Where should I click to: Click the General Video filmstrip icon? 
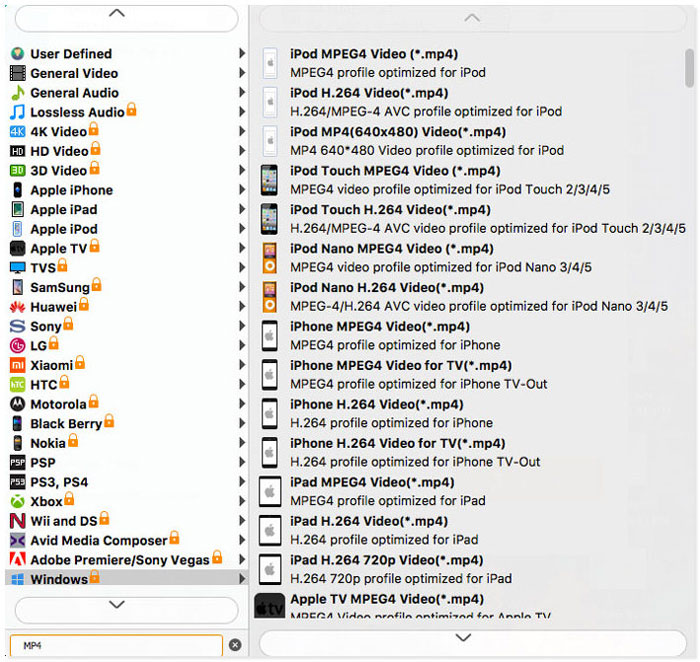coord(17,73)
